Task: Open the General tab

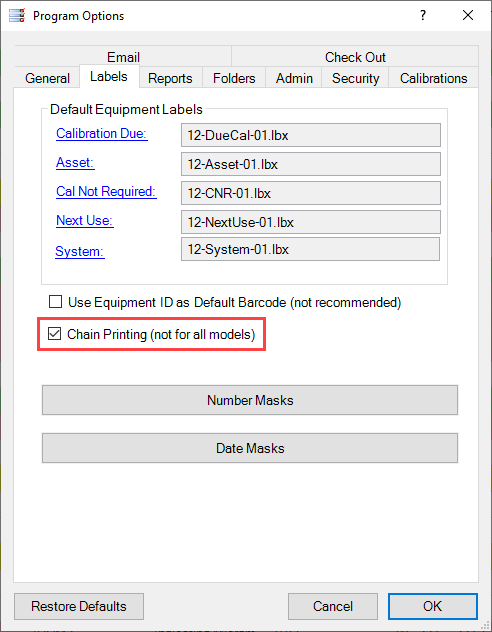Action: tap(47, 78)
